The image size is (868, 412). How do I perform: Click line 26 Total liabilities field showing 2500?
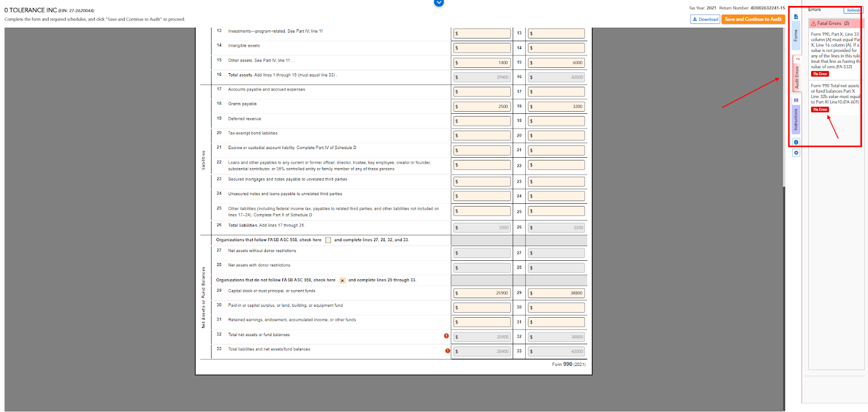[482, 228]
